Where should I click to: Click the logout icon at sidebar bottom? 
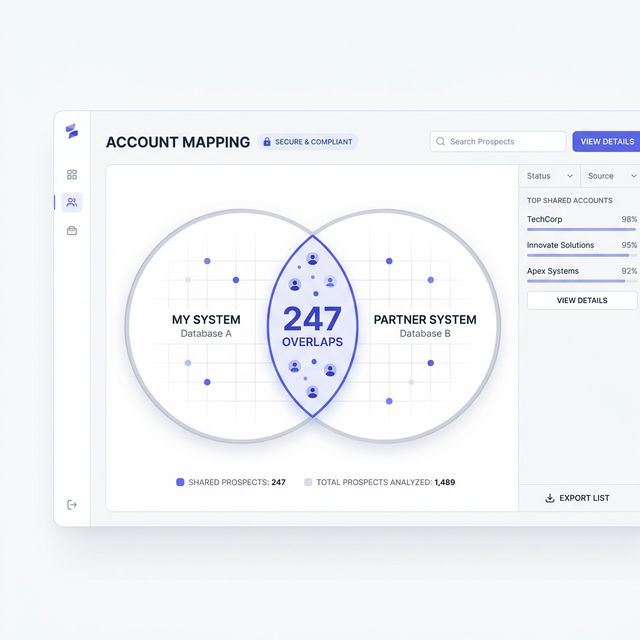tap(72, 505)
